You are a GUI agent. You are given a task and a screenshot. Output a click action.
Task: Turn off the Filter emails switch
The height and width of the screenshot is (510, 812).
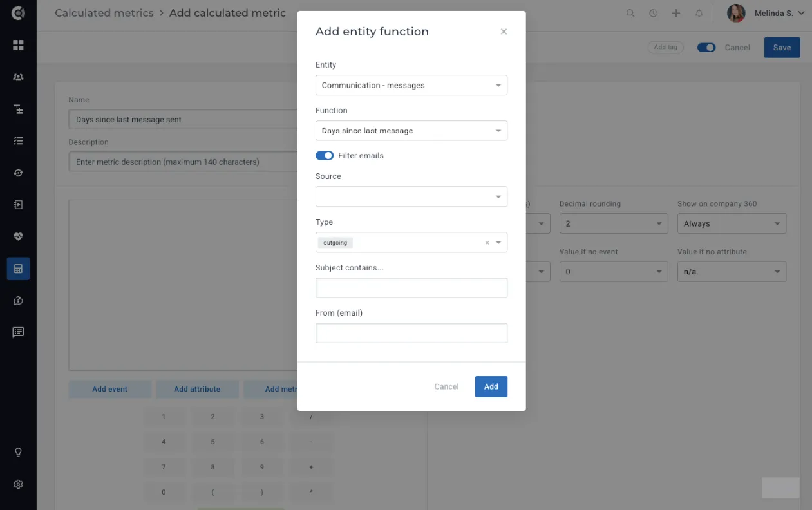(x=325, y=156)
